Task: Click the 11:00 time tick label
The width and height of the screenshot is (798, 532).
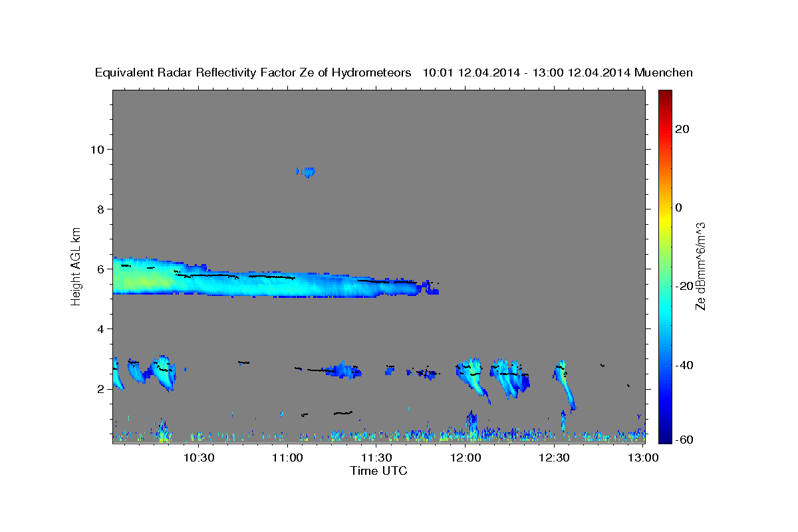Action: (x=287, y=458)
